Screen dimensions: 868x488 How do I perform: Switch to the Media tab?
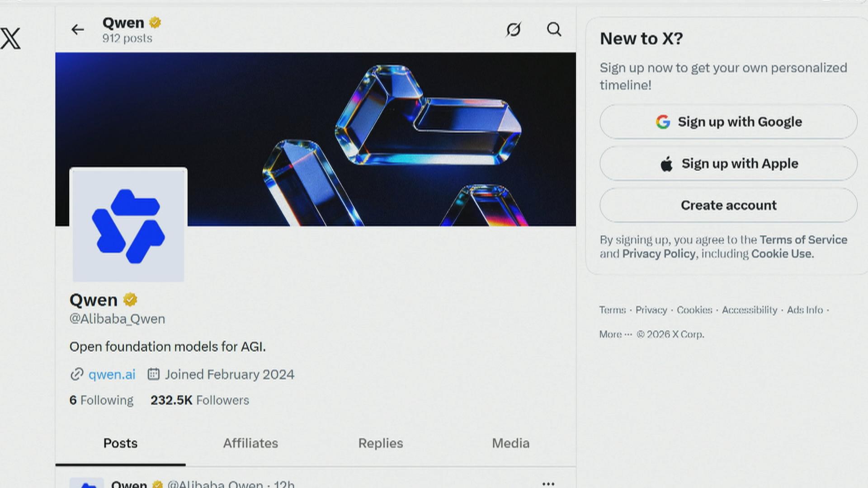(511, 443)
